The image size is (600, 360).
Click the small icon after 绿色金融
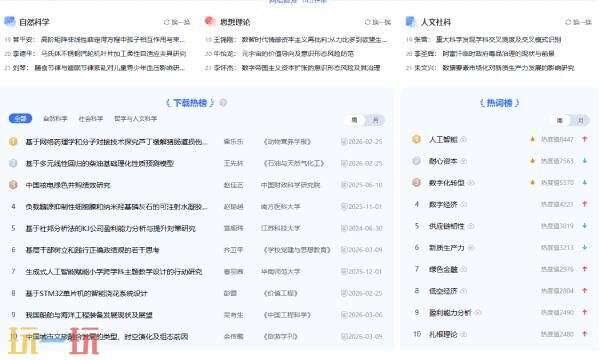463,270
